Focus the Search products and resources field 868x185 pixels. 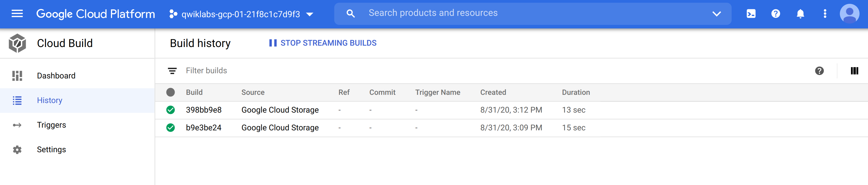pos(533,14)
